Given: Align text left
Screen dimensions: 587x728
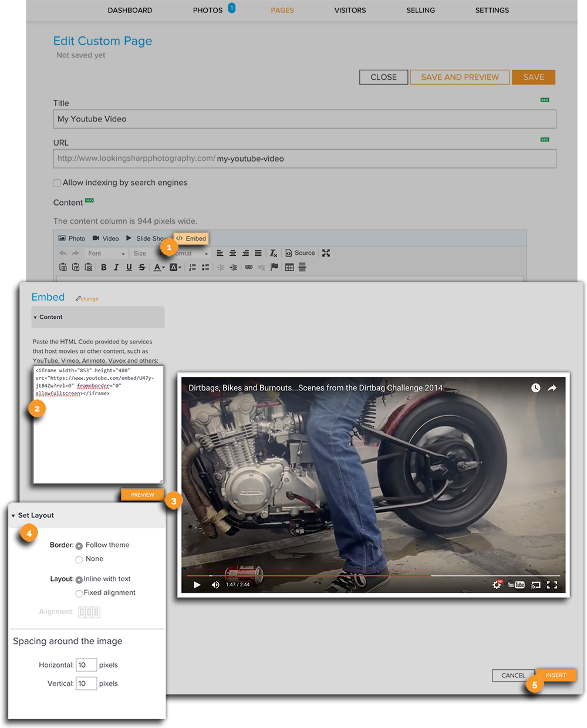Looking at the screenshot, I should point(220,253).
